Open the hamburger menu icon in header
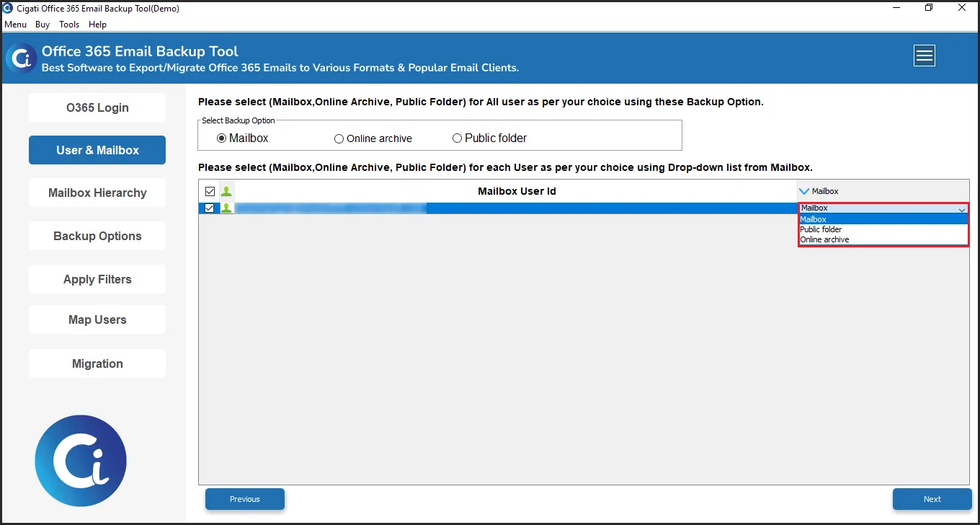Viewport: 980px width, 525px height. click(925, 56)
